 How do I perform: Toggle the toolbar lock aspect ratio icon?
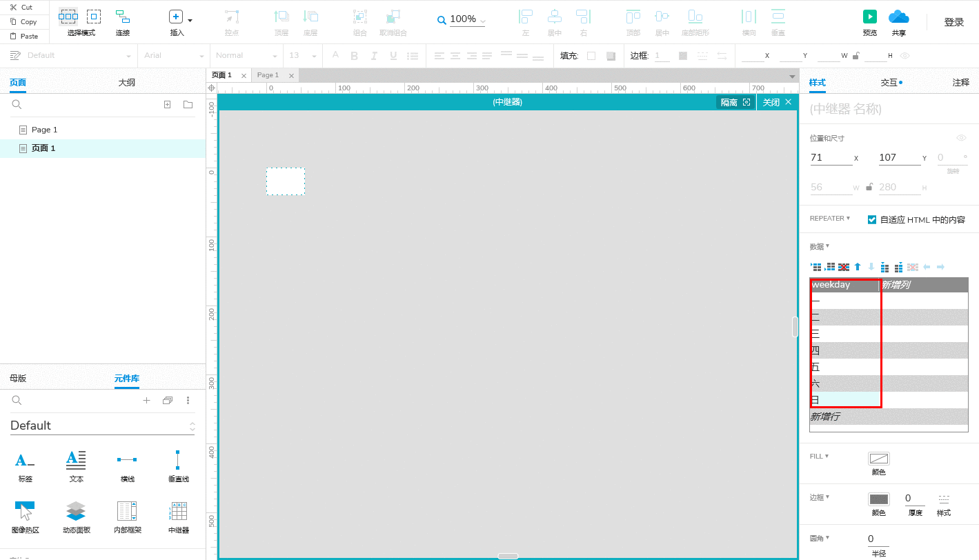coord(856,56)
